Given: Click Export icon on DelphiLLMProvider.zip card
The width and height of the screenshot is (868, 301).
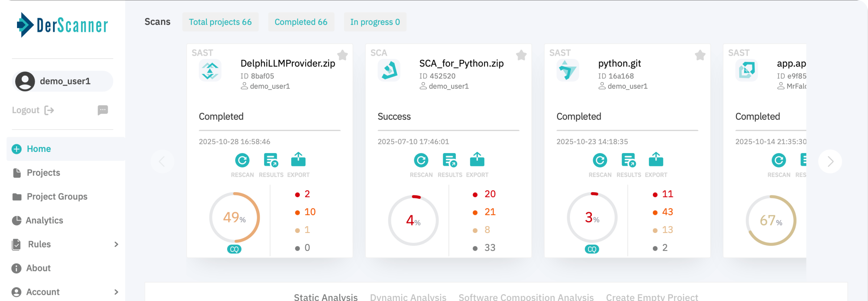Looking at the screenshot, I should (x=298, y=161).
